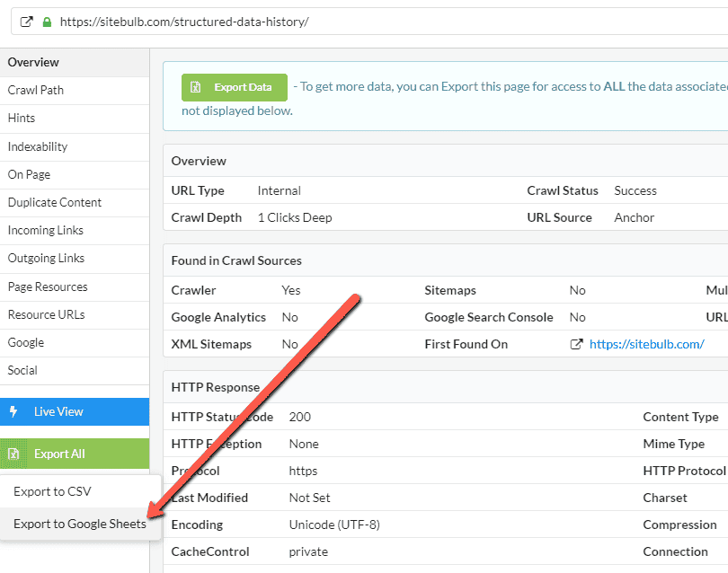728x573 pixels.
Task: Click the 'Google Analytics' label
Action: 218,317
